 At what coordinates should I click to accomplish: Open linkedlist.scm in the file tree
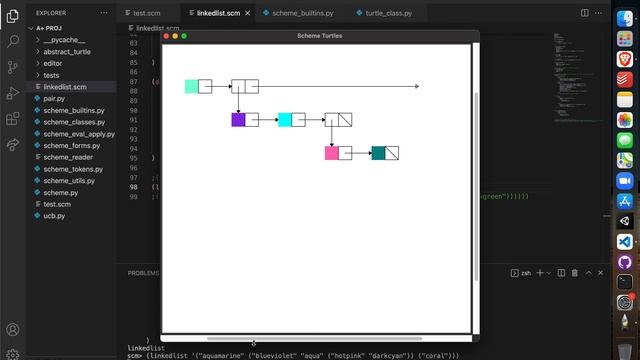(64, 87)
